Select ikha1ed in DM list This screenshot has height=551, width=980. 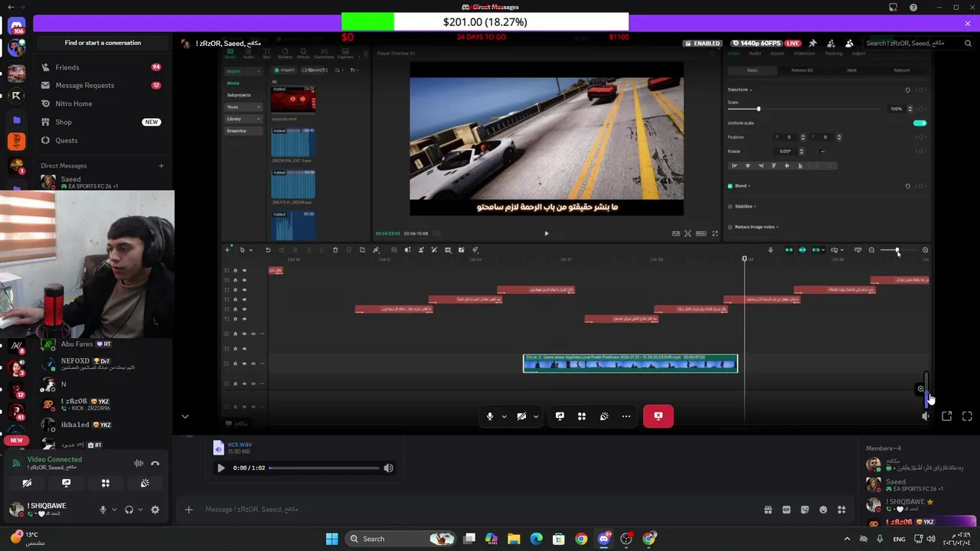103,425
